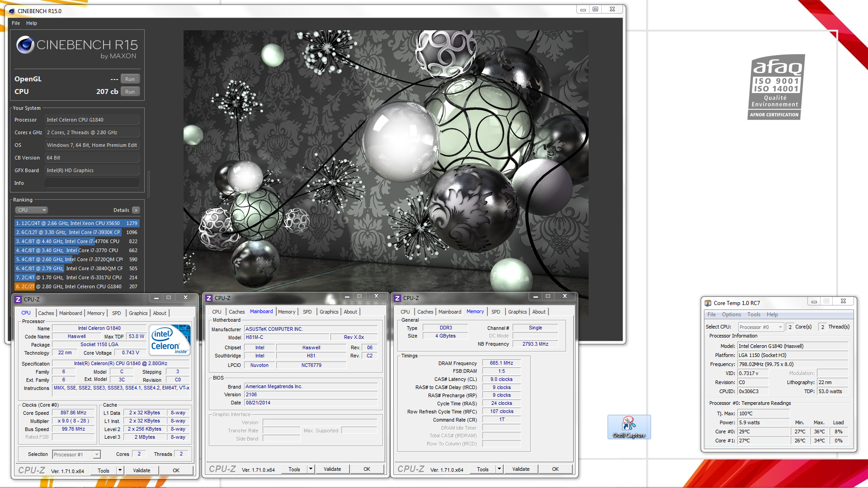Open the Processor #1 selection dropdown in CPU-Z
Image resolution: width=868 pixels, height=488 pixels.
point(76,455)
